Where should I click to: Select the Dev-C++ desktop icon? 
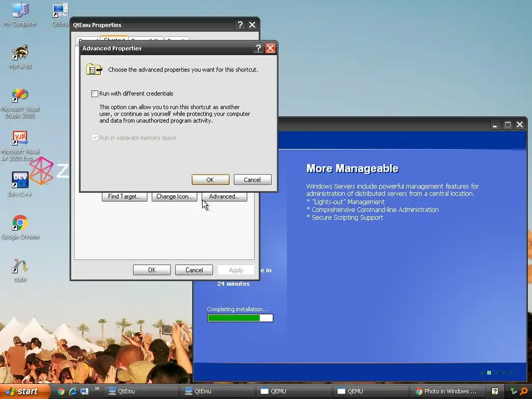tap(20, 184)
